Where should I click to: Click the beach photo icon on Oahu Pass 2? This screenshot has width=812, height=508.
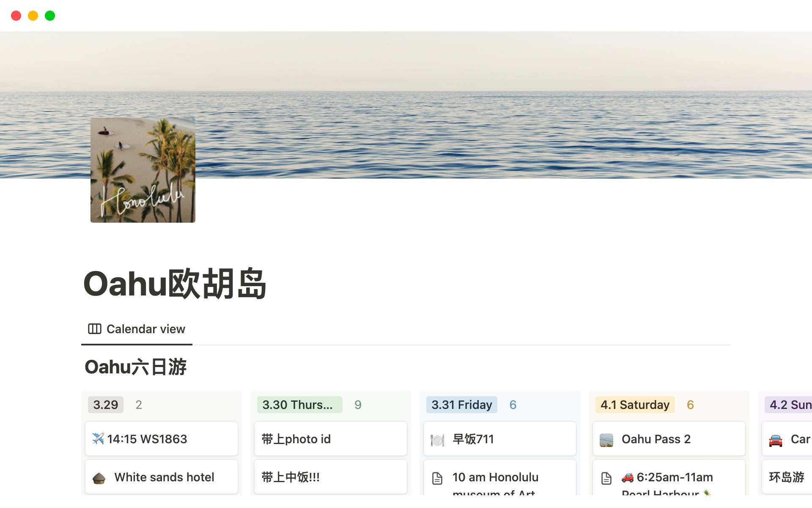(x=606, y=440)
